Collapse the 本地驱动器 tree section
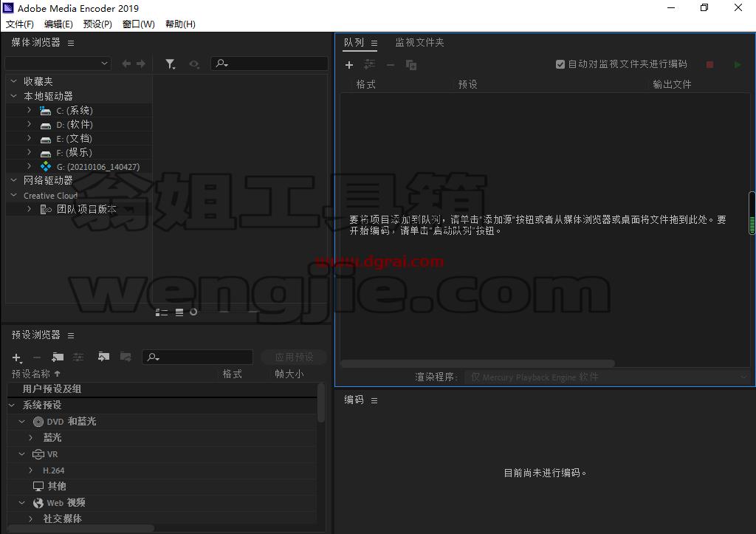The image size is (756, 534). click(13, 95)
